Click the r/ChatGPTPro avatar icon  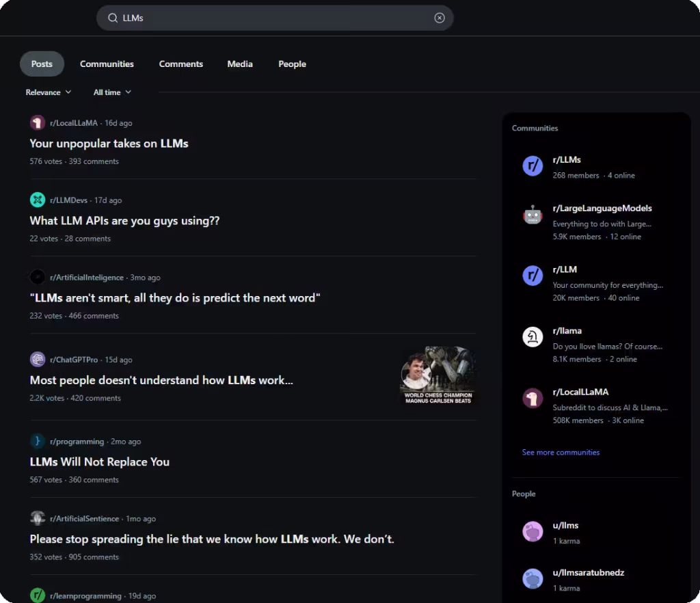[x=38, y=360]
